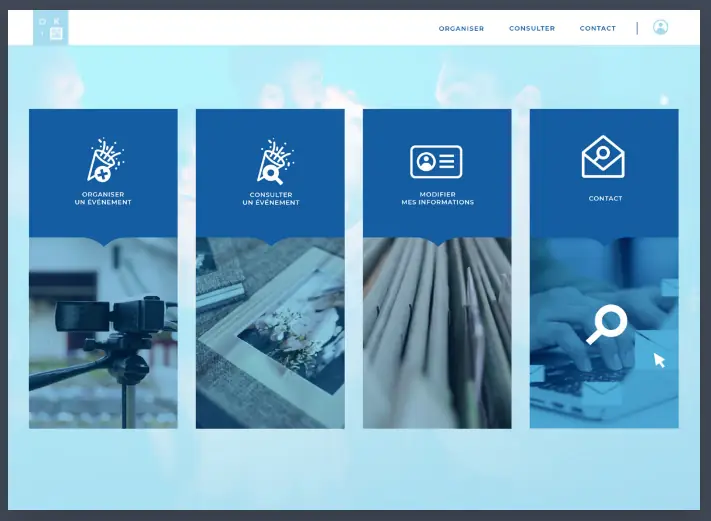Click the white magnifying glass icon

click(x=606, y=324)
